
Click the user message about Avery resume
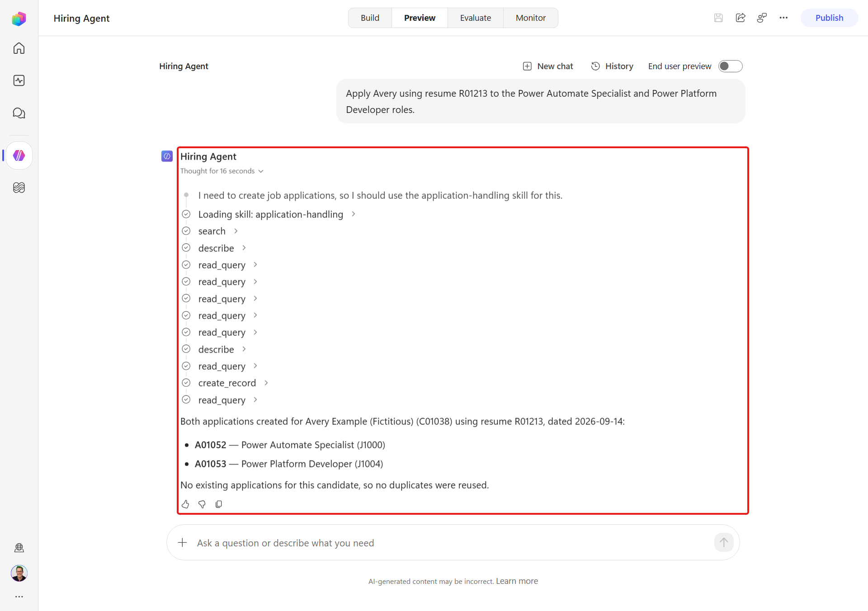541,101
